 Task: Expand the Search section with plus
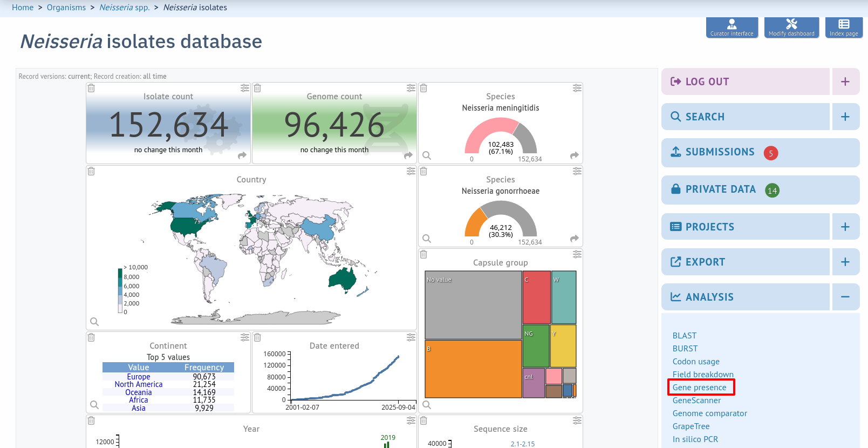(845, 117)
